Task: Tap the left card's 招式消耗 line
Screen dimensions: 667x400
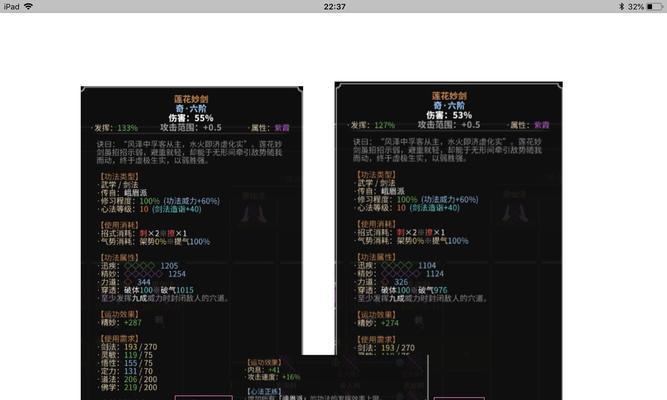Action: [x=144, y=233]
